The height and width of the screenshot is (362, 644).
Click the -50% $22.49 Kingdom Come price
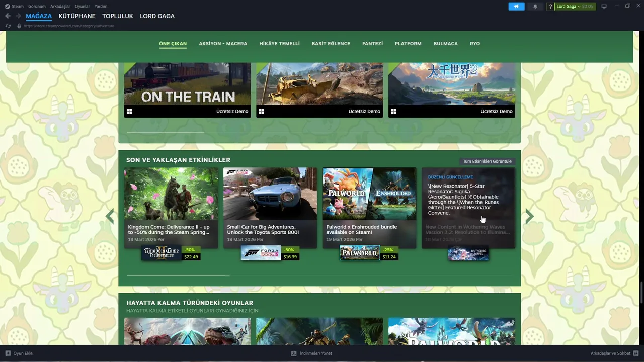191,253
